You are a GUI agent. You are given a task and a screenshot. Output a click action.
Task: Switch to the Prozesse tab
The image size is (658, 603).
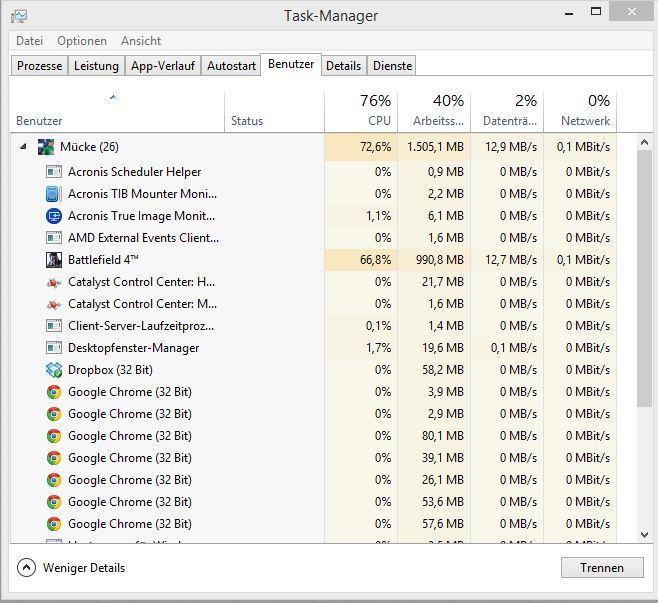(x=39, y=66)
